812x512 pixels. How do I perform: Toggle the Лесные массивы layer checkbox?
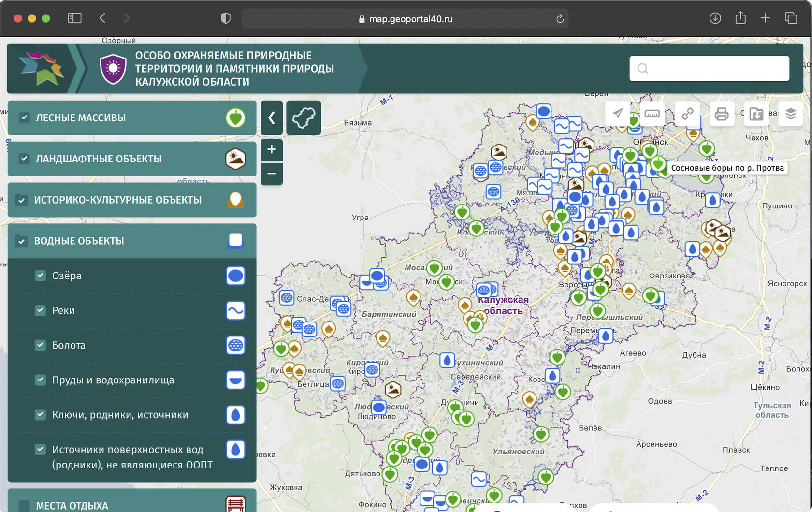(x=24, y=117)
